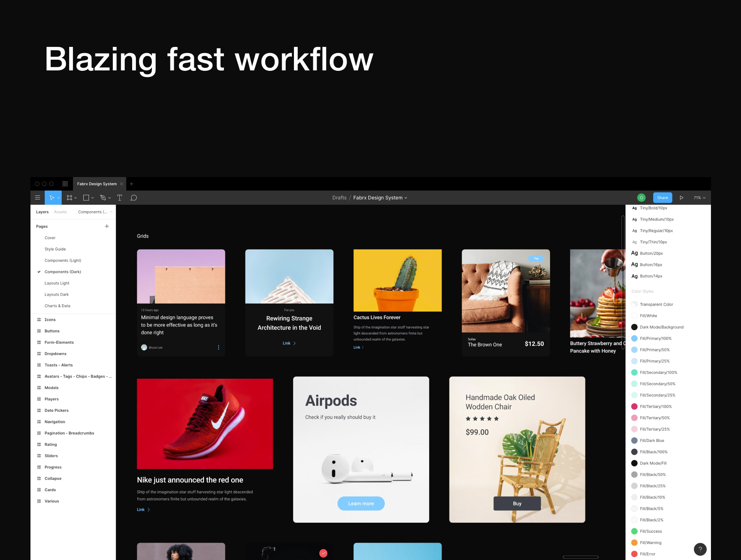The height and width of the screenshot is (560, 741).
Task: Switch to the Assets tab
Action: click(x=61, y=212)
